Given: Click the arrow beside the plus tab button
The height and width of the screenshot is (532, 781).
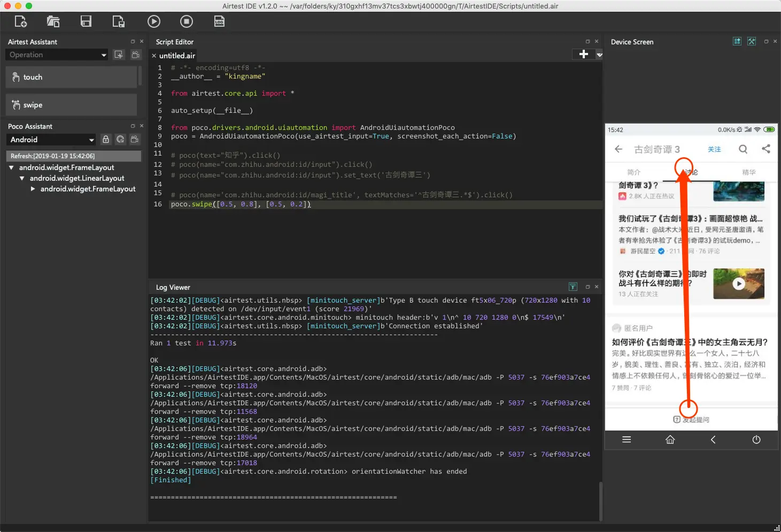Looking at the screenshot, I should coord(599,55).
